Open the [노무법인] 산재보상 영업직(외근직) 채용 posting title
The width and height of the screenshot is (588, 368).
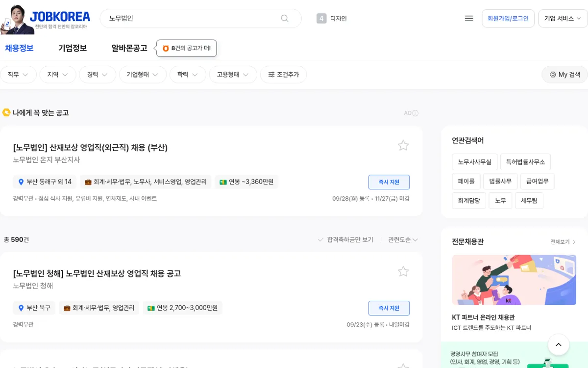(x=90, y=147)
